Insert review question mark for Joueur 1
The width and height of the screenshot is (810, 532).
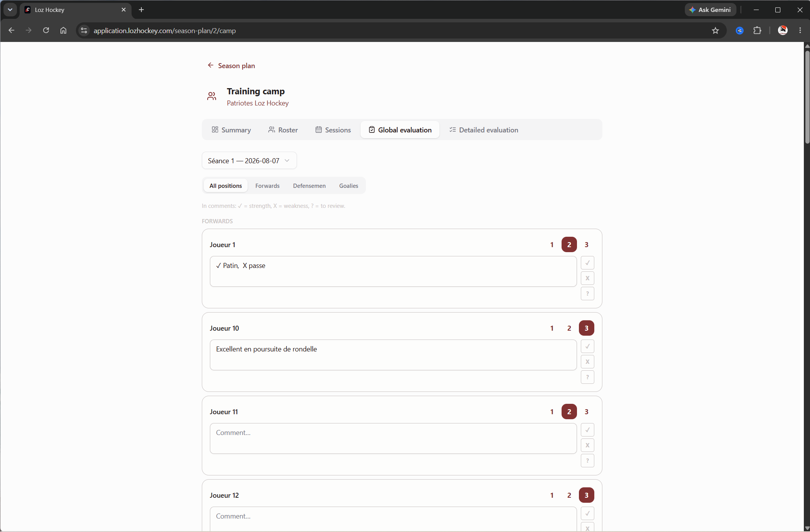(x=587, y=294)
